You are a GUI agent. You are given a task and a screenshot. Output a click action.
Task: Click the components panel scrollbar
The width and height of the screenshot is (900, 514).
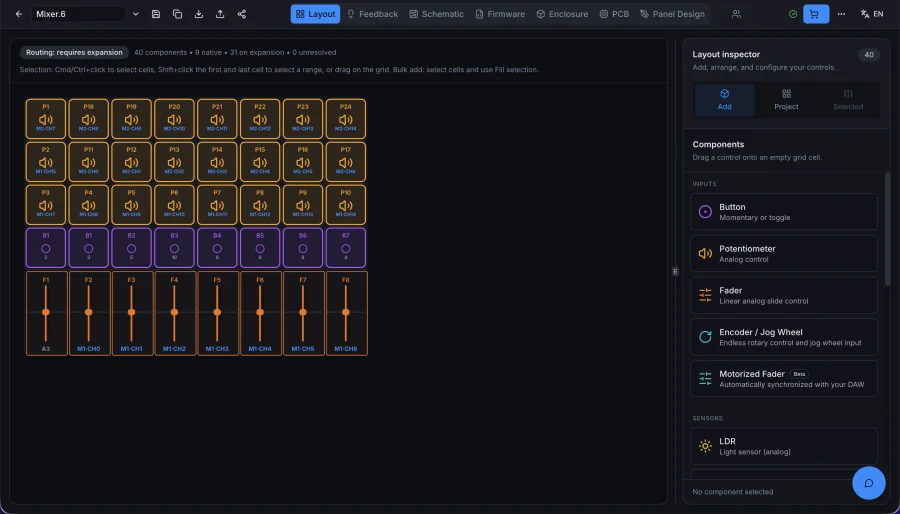click(x=887, y=229)
